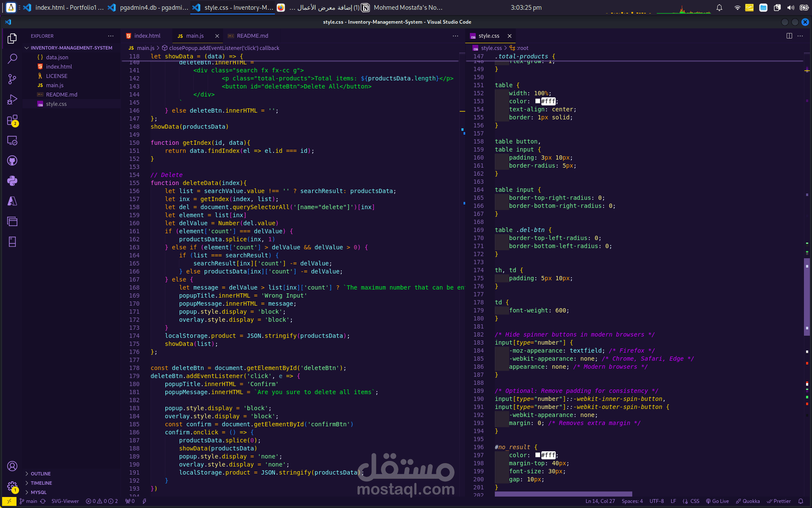Screen dimensions: 812x508
Task: Click the #fff color swatch in table rule
Action: point(538,101)
